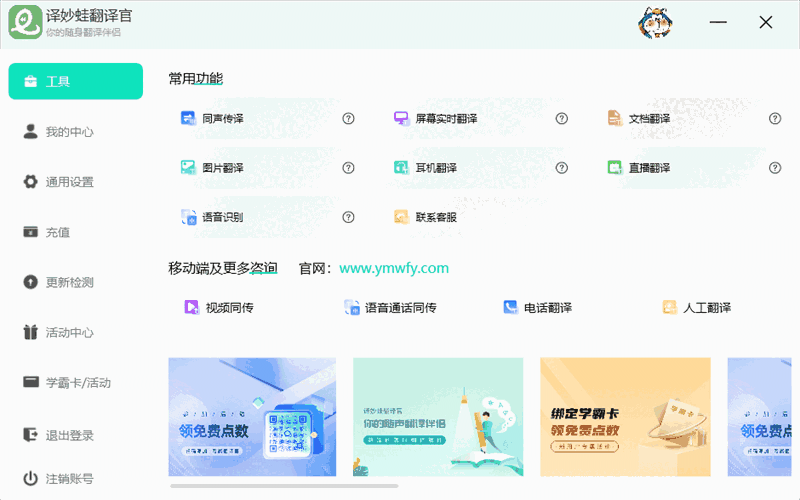Show help for 耳机翻译
This screenshot has height=500, width=800.
pos(561,167)
